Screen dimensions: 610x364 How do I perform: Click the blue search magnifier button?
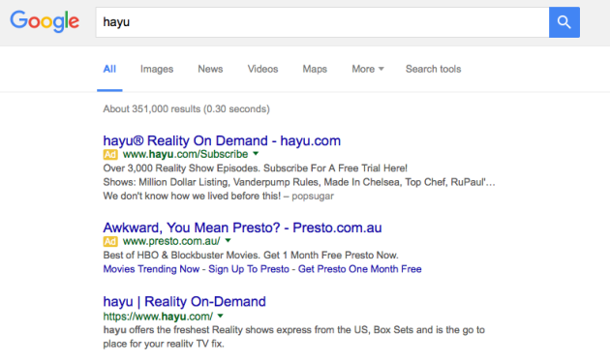tap(564, 22)
